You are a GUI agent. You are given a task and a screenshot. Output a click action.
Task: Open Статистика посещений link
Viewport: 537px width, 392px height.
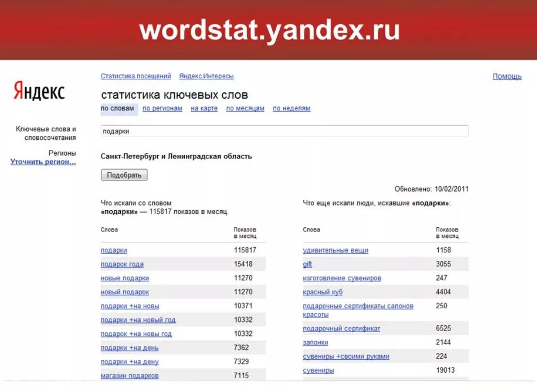click(135, 76)
